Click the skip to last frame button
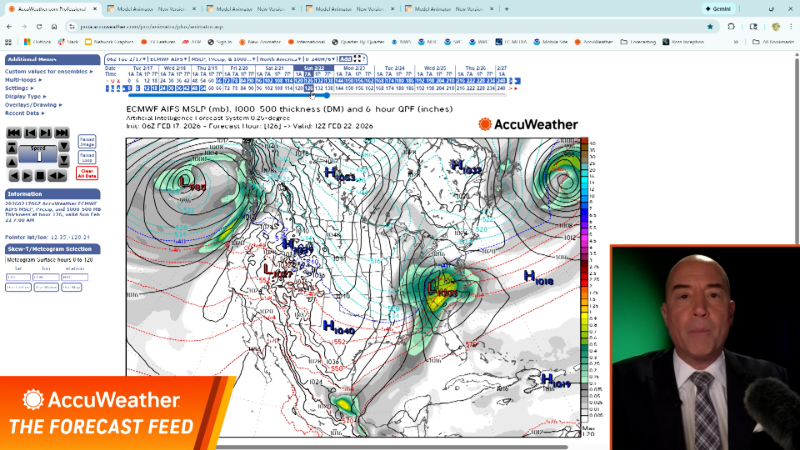This screenshot has width=800, height=450. click(x=63, y=133)
